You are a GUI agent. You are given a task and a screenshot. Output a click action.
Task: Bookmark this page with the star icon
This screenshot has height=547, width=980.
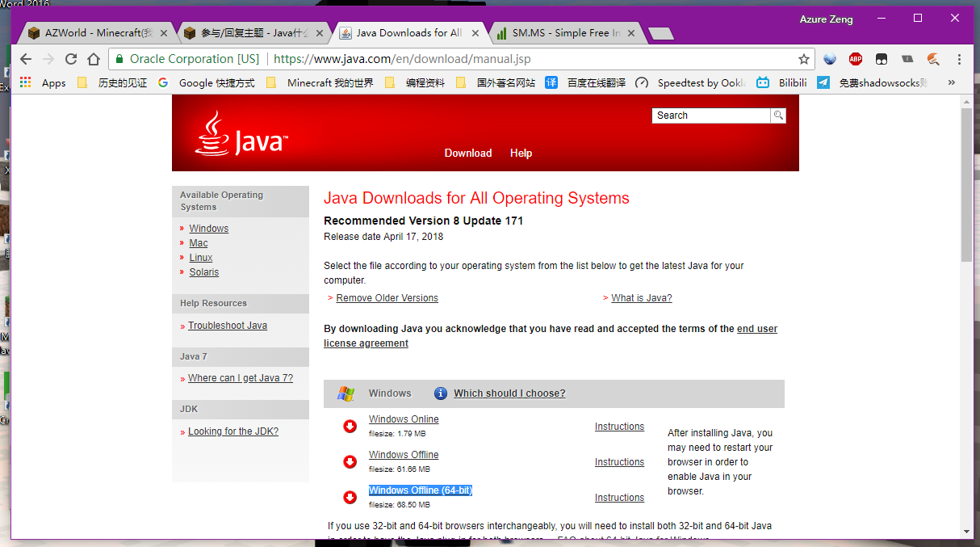tap(804, 59)
